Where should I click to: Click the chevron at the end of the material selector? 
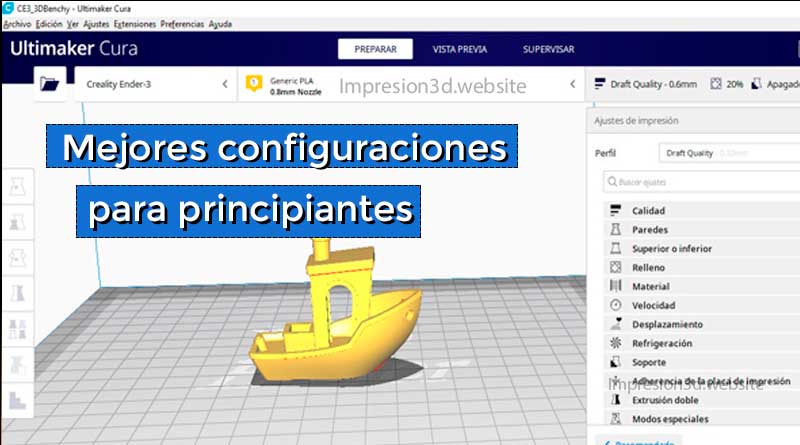(573, 84)
